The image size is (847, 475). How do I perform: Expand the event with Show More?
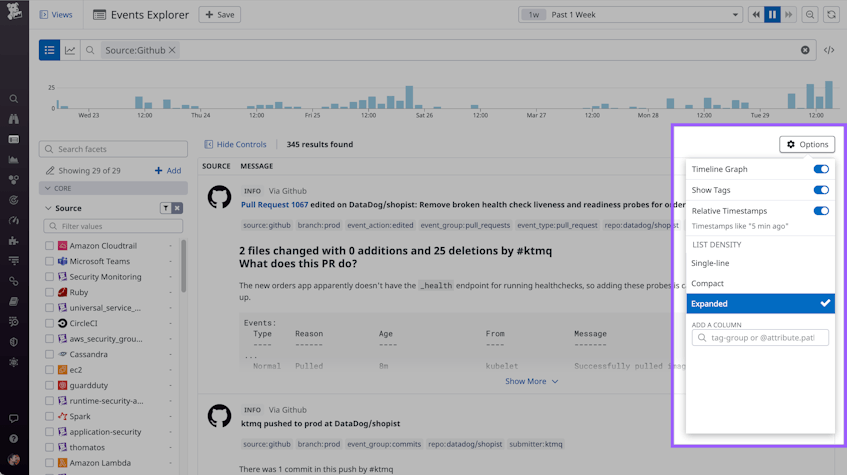click(x=532, y=382)
